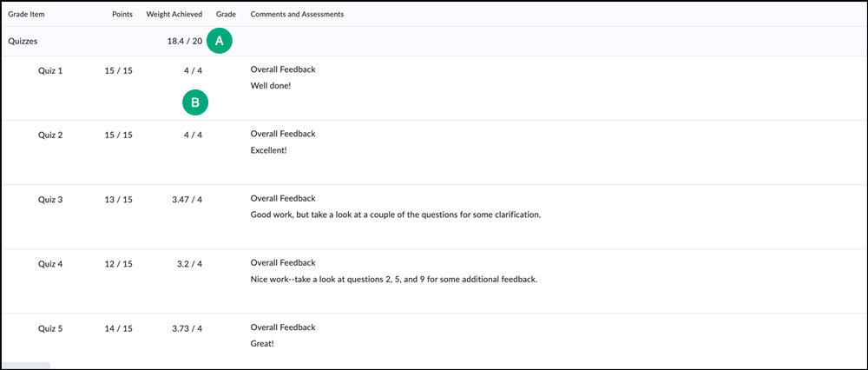Click the 'Excellent!' feedback for Quiz 2

click(268, 150)
